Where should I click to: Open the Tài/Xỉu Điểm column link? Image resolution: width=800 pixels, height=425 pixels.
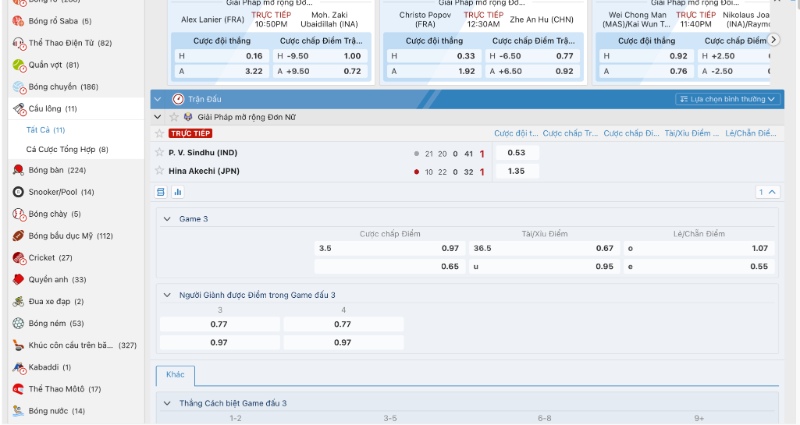[692, 133]
